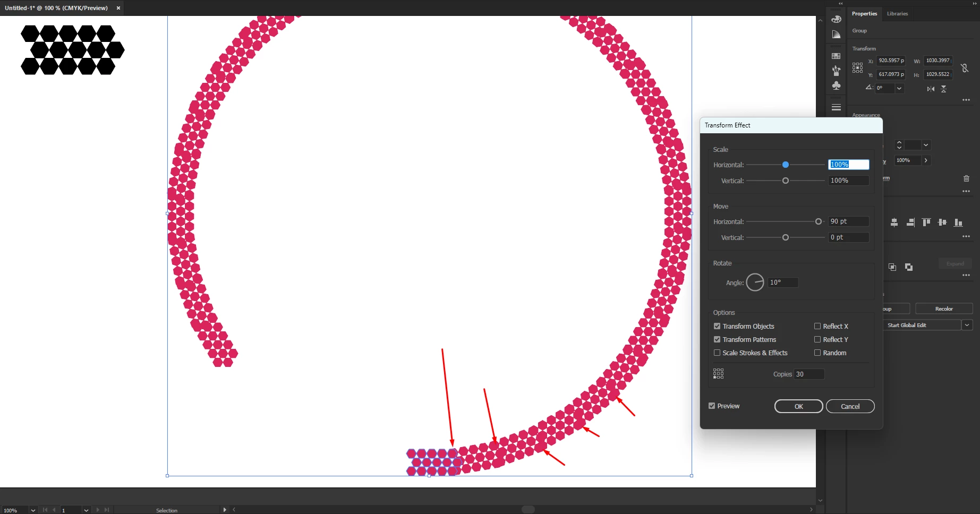The height and width of the screenshot is (514, 980).
Task: Open Align section more options ellipsis
Action: tap(966, 236)
